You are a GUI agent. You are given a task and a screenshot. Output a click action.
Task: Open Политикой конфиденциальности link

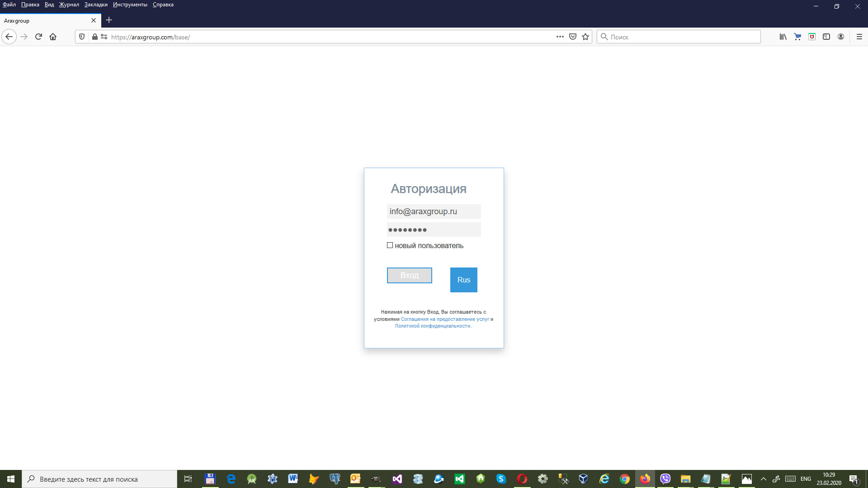point(432,326)
